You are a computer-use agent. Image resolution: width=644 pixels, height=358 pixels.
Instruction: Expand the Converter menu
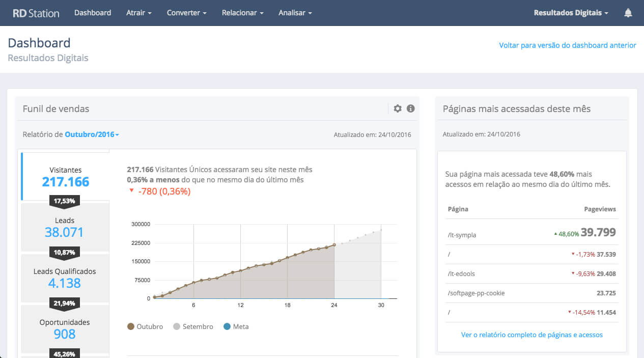[x=187, y=13]
